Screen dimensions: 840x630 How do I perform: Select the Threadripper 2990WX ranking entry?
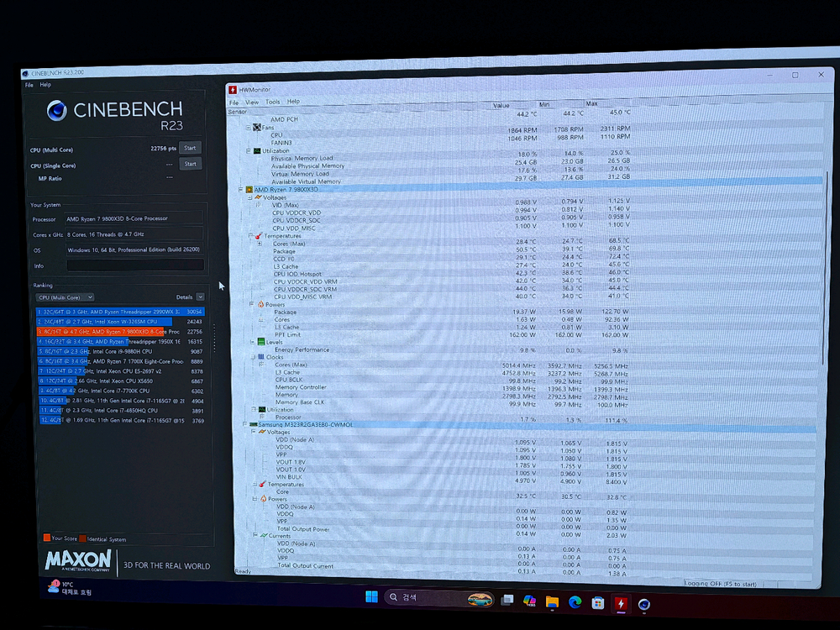(120, 312)
